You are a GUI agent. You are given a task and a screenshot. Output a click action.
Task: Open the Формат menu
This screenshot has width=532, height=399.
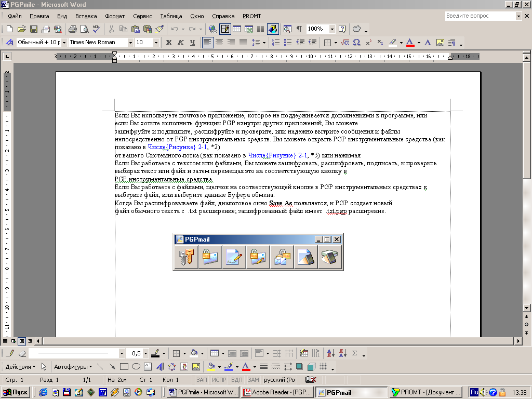click(115, 16)
